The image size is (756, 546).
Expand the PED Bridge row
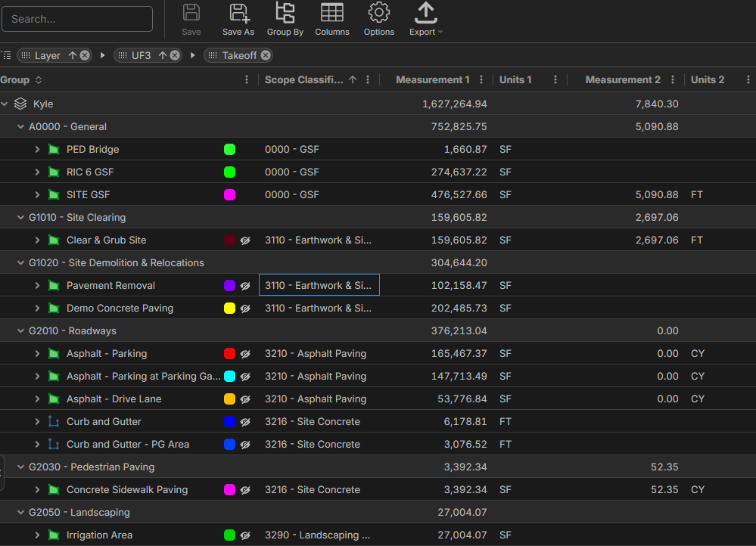pos(37,150)
